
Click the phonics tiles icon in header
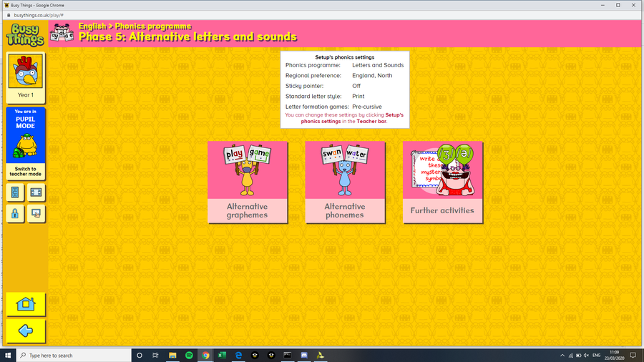point(62,32)
